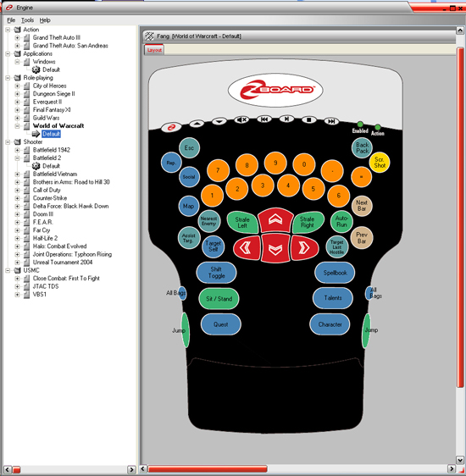466x476 pixels.
Task: Open the Tools menu
Action: [x=27, y=20]
